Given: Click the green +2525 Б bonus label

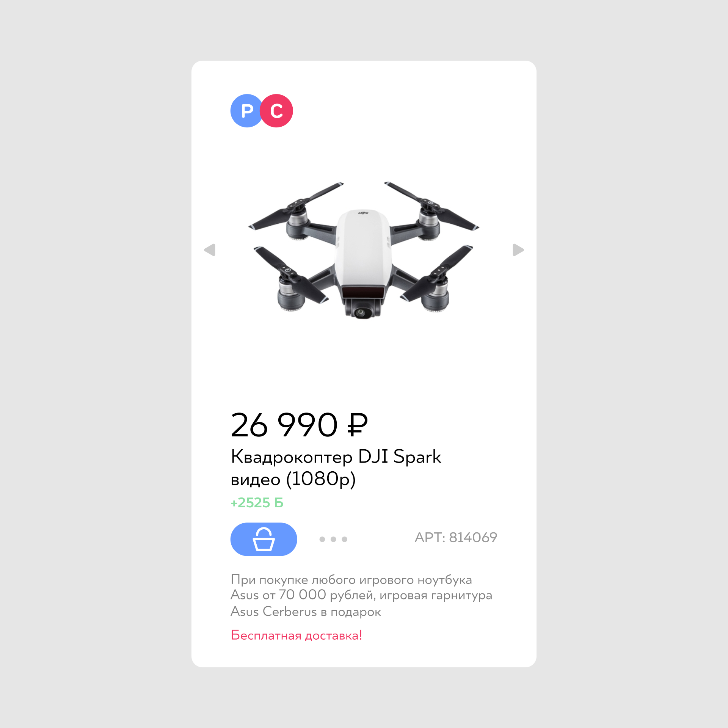Looking at the screenshot, I should click(257, 503).
